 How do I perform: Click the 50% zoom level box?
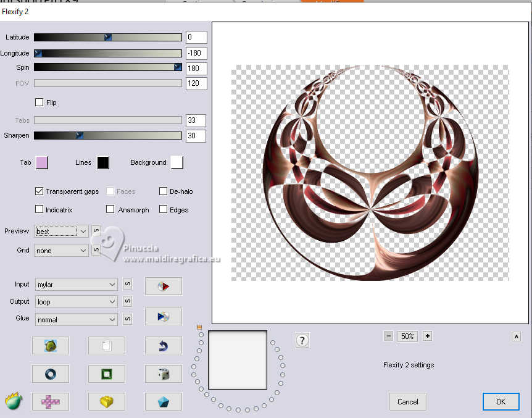407,336
